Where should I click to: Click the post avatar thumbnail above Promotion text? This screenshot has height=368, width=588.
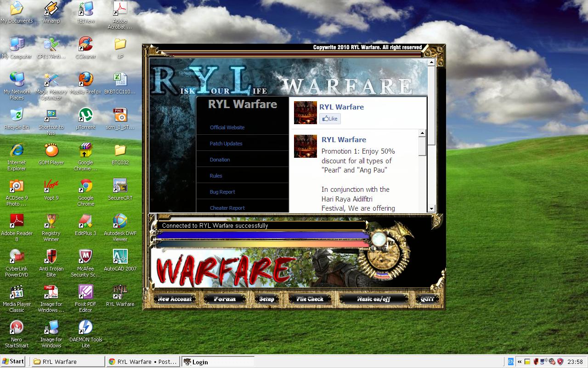tap(305, 146)
